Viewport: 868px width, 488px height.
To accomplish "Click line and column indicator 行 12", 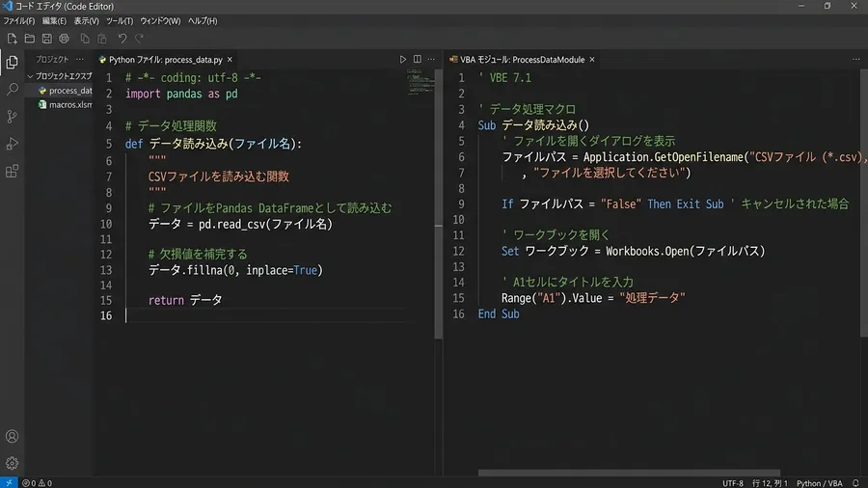I will tap(770, 483).
